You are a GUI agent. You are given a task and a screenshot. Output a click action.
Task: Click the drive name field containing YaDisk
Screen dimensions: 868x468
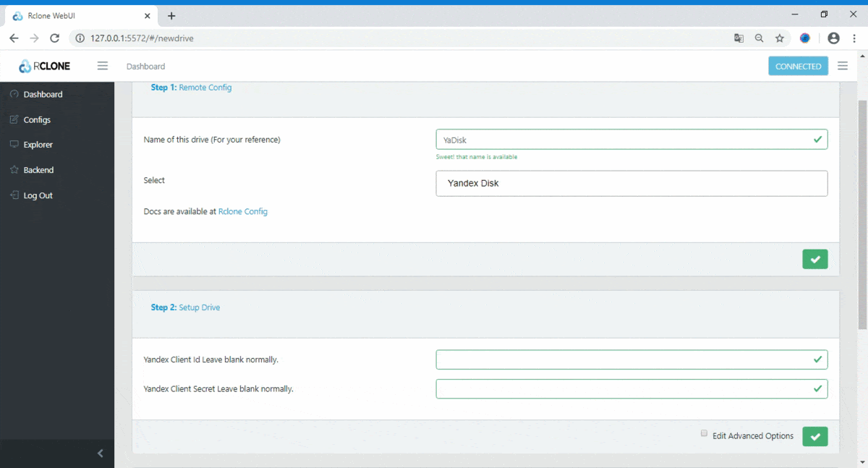pyautogui.click(x=631, y=140)
